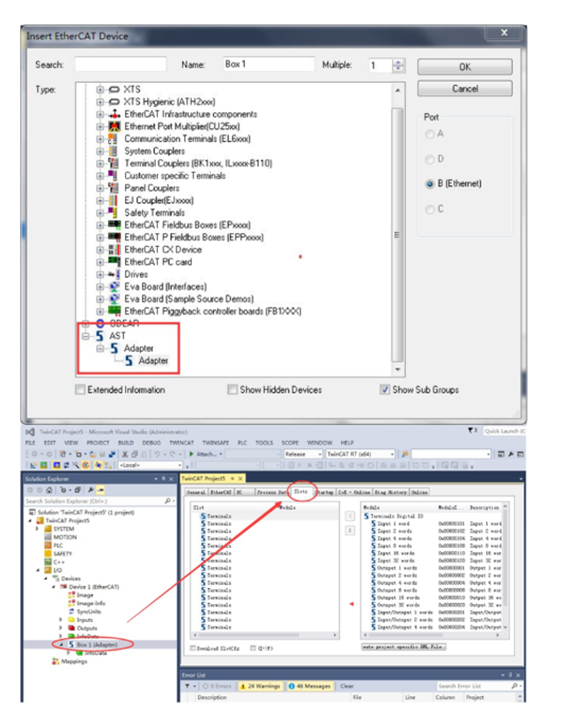Viewport: 569px width, 728px height.
Task: Click the assign-module left arrow button
Action: [350, 516]
